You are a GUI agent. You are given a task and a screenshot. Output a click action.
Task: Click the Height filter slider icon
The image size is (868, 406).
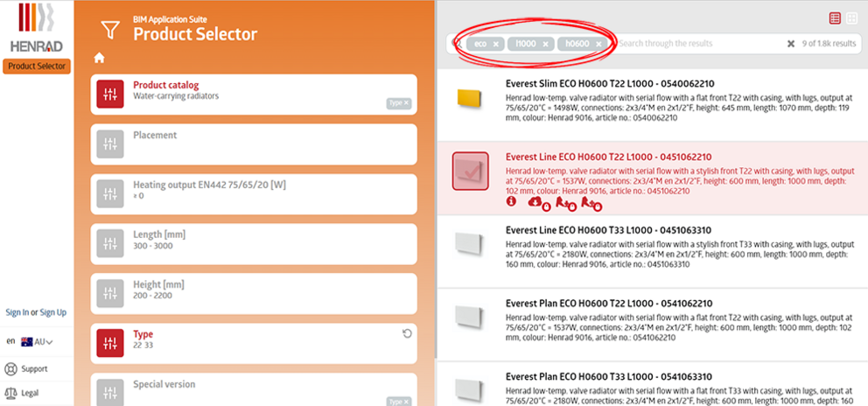point(110,293)
